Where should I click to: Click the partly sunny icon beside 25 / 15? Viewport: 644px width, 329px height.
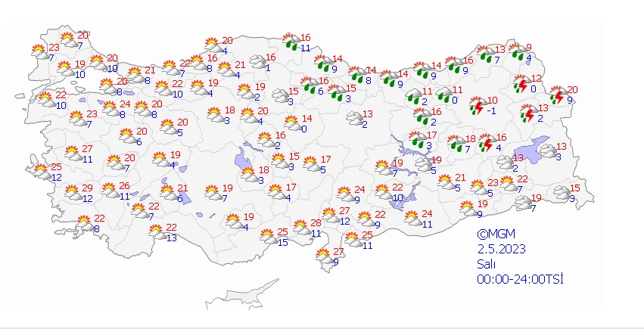[x=269, y=237]
